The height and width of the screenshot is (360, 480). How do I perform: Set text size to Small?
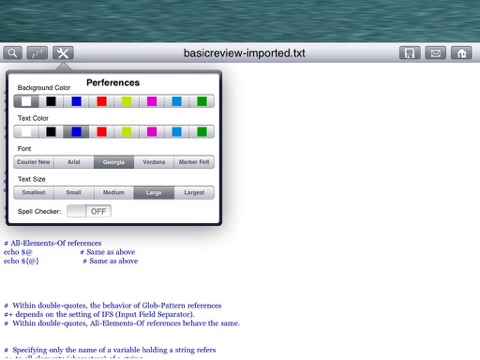coord(74,192)
